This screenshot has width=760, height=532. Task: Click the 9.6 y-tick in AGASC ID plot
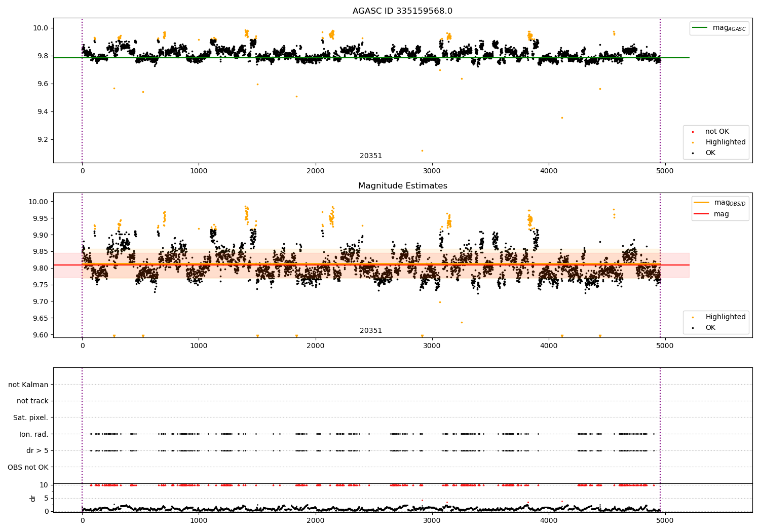(x=43, y=84)
